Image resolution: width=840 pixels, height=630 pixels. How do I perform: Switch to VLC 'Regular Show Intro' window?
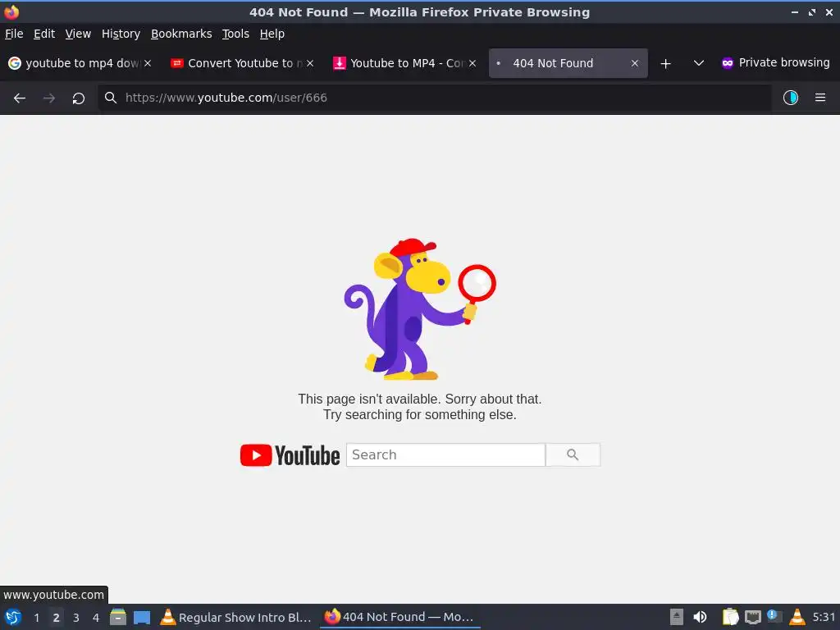(235, 617)
